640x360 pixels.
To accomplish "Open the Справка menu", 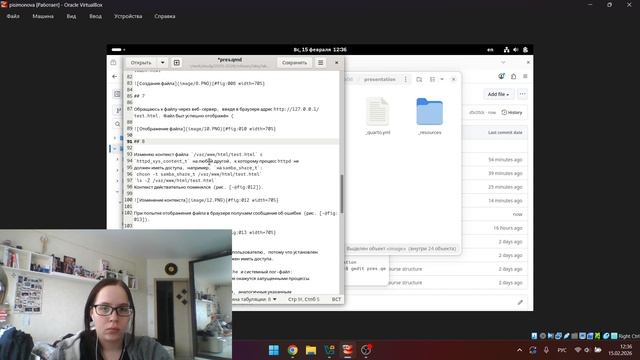I will pyautogui.click(x=165, y=16).
